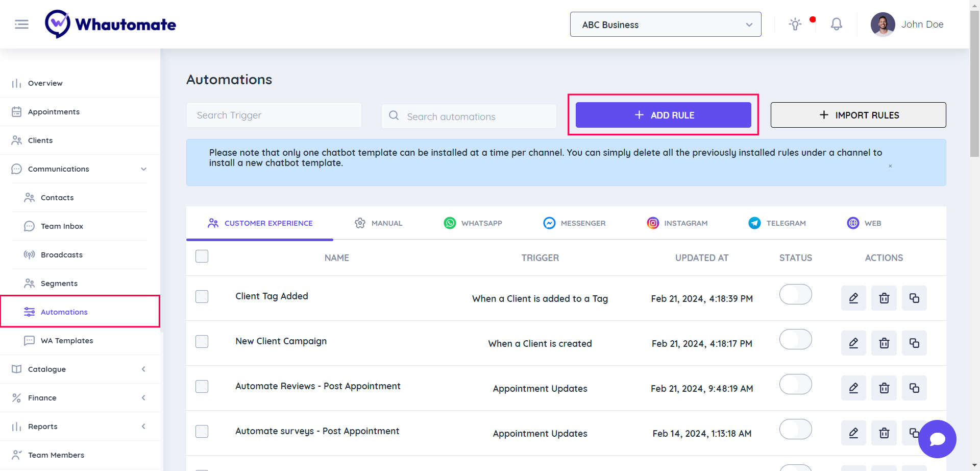Click the Add Rule button
The height and width of the screenshot is (471, 980).
click(663, 115)
